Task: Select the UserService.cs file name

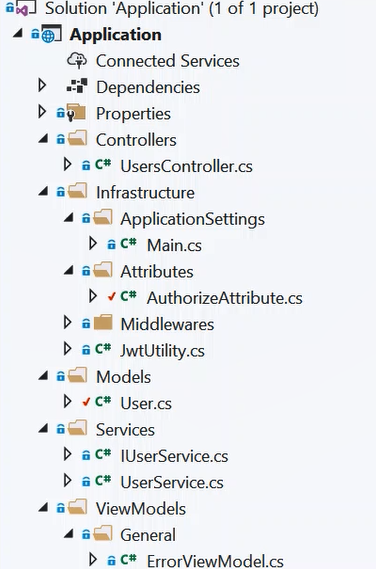Action: (x=172, y=482)
